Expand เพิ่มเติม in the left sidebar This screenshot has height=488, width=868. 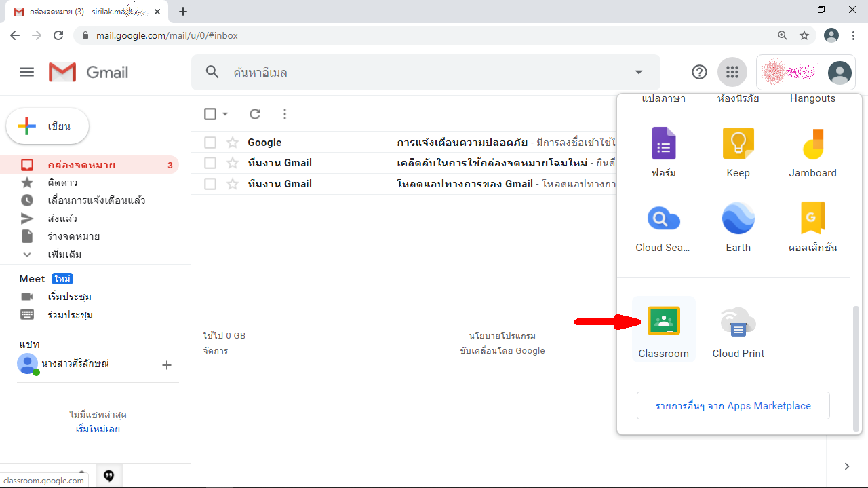(x=64, y=255)
